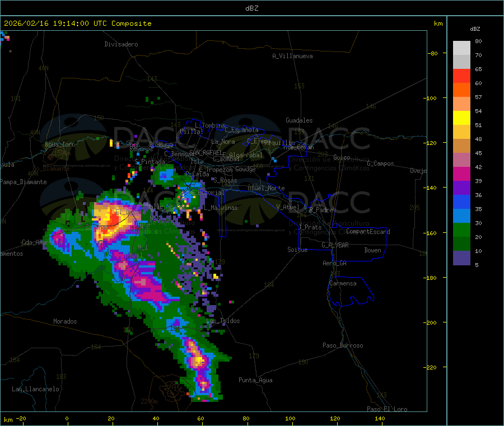Click the 'La_Nora' map label

pos(223,142)
